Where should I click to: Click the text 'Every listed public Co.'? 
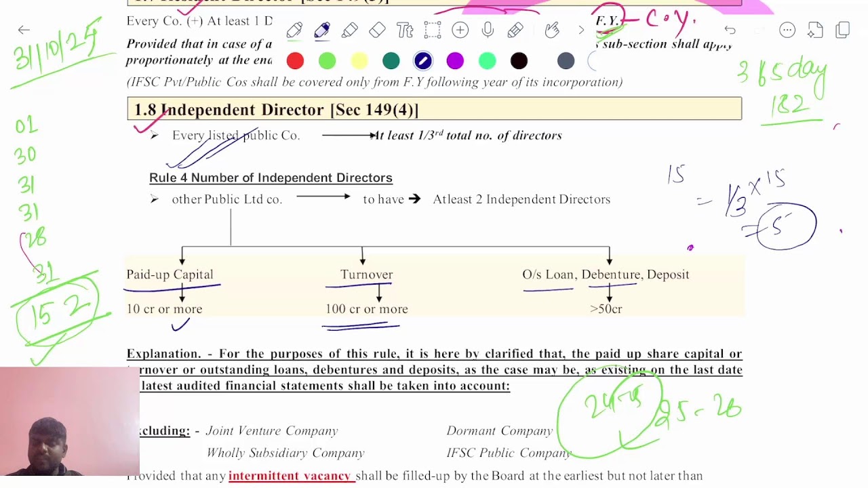click(x=236, y=136)
